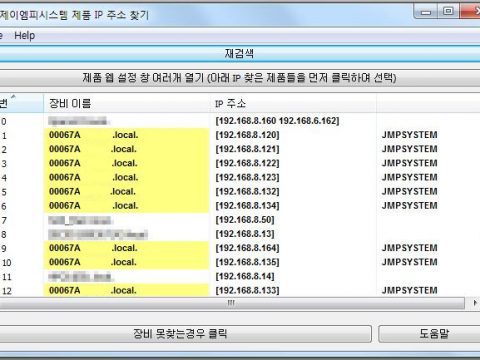The height and width of the screenshot is (360, 480).
Task: Select IP cell [192.168.8.13]
Action: (245, 234)
